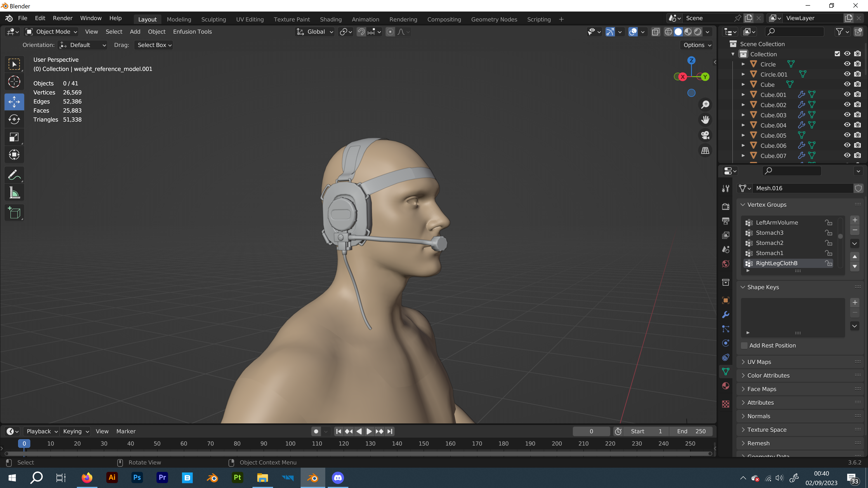
Task: Switch to orthographic/perspective grid view button
Action: point(705,150)
